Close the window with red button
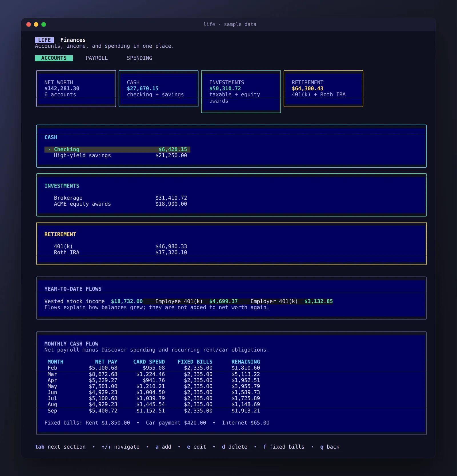This screenshot has width=457, height=476. [x=29, y=25]
